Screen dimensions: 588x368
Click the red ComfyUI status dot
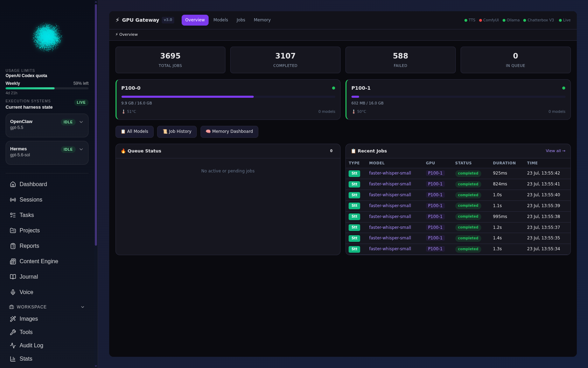click(481, 20)
